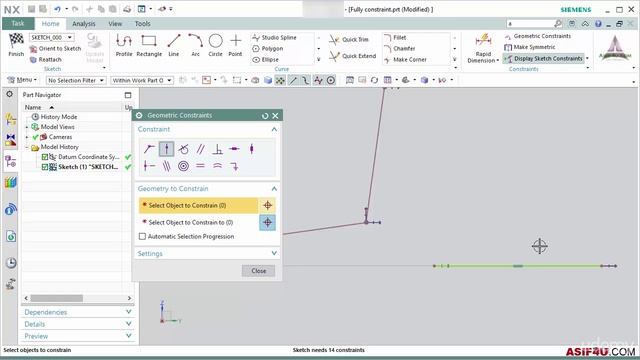The height and width of the screenshot is (360, 640).
Task: Switch to the View tab
Action: (115, 24)
